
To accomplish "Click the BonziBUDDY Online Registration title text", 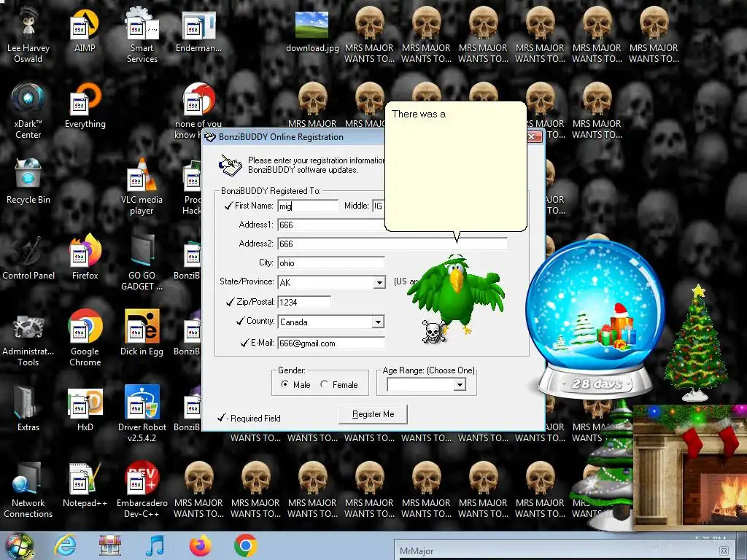I will click(281, 137).
